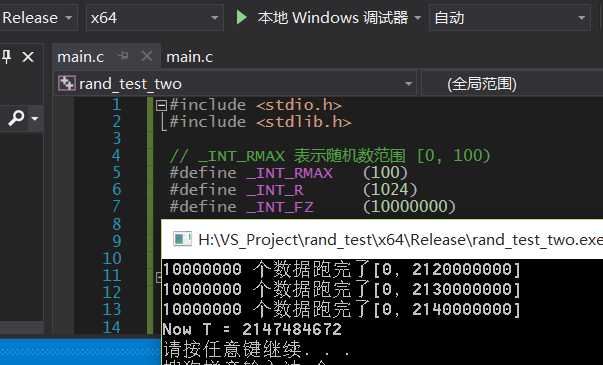Toggle pin on first main.c tab
Screen dimensions: 603x365
click(123, 56)
